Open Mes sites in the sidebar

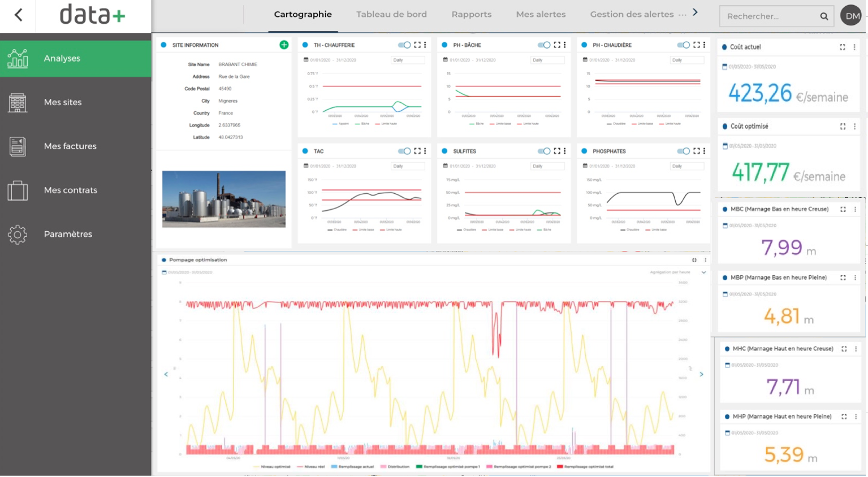point(76,102)
